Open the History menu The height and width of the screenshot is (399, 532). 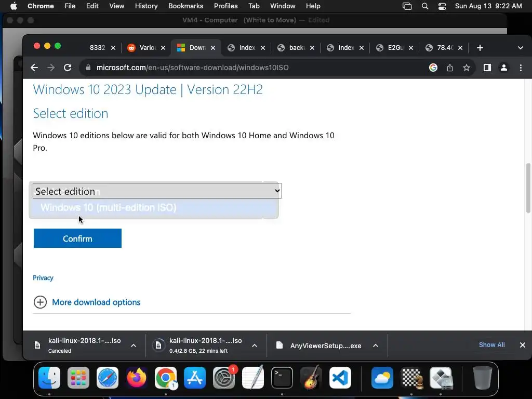tap(146, 6)
